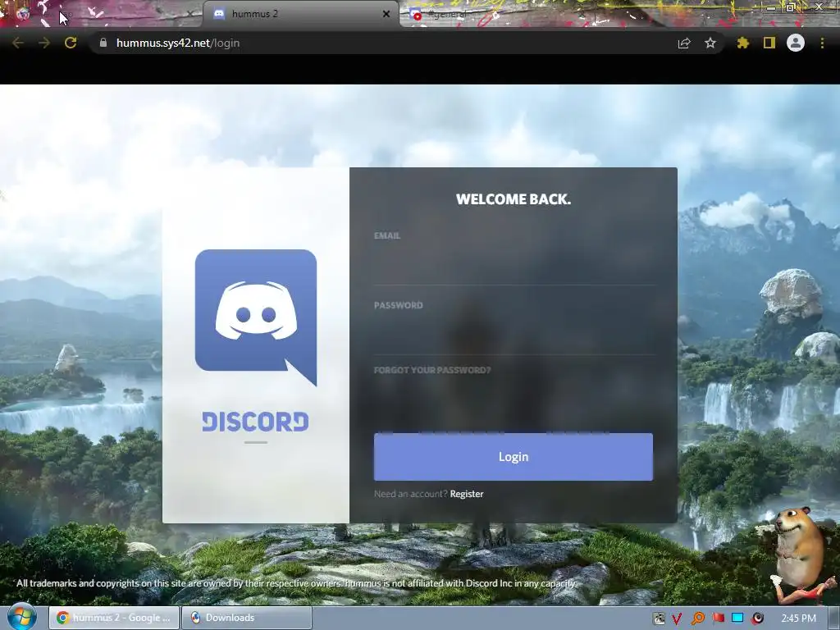
Task: Switch to the #general tab
Action: click(x=498, y=15)
